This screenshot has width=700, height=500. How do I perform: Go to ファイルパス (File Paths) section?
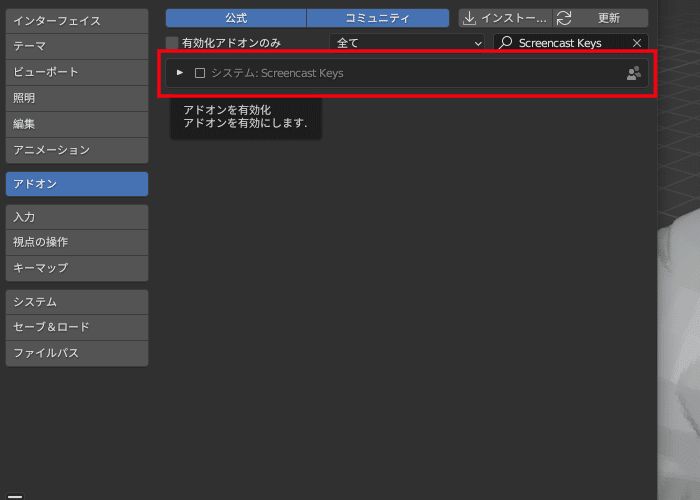(x=77, y=353)
